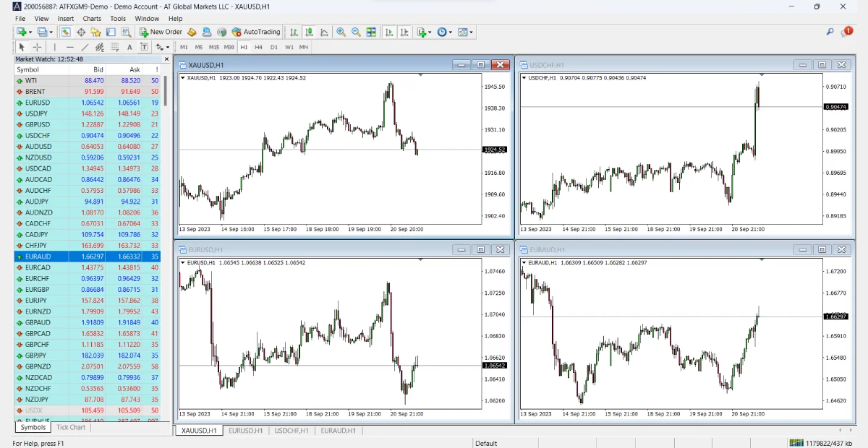Enable chart auto scroll
Screen dimensions: 868x448
388,32
